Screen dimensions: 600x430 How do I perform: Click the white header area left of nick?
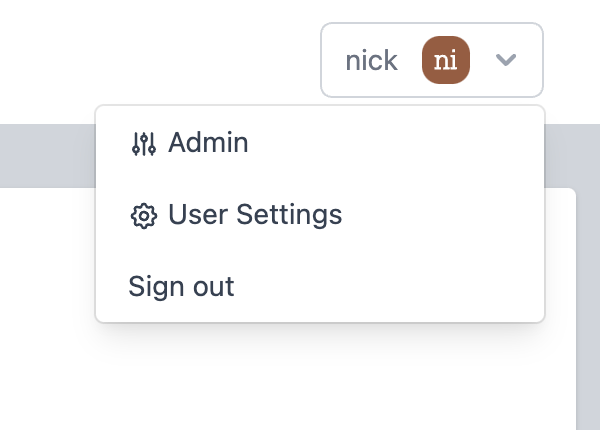[150, 60]
